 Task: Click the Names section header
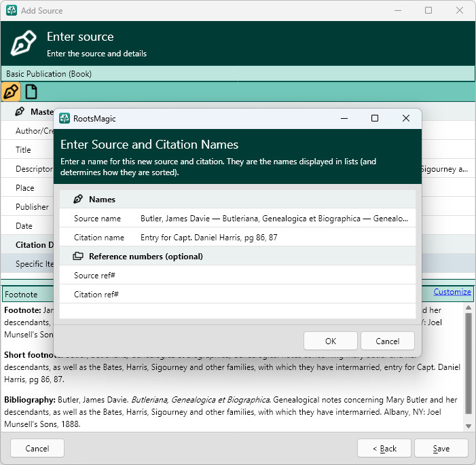[x=238, y=200]
